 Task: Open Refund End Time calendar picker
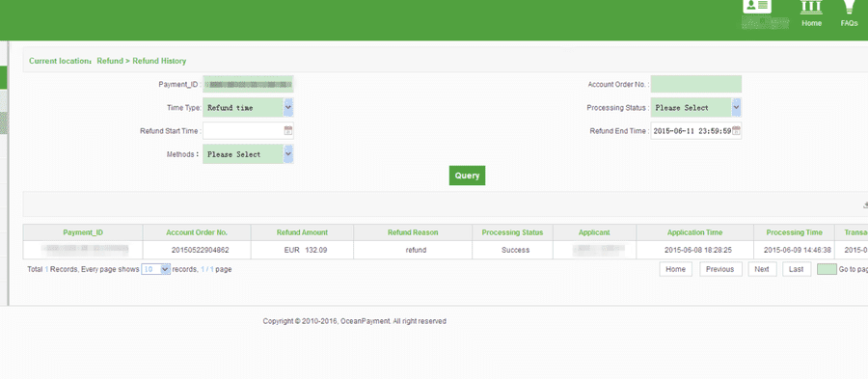736,131
